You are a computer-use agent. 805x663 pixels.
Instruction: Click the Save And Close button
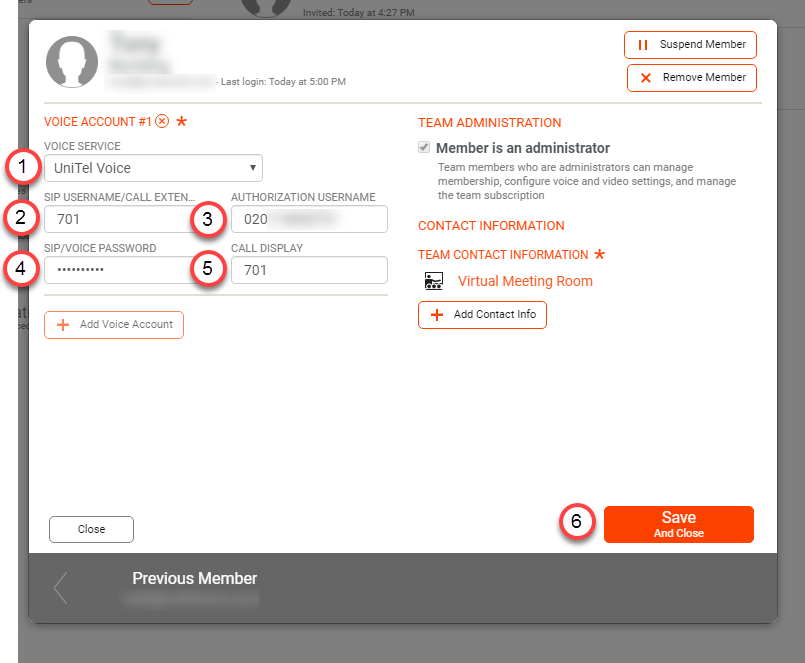point(678,524)
